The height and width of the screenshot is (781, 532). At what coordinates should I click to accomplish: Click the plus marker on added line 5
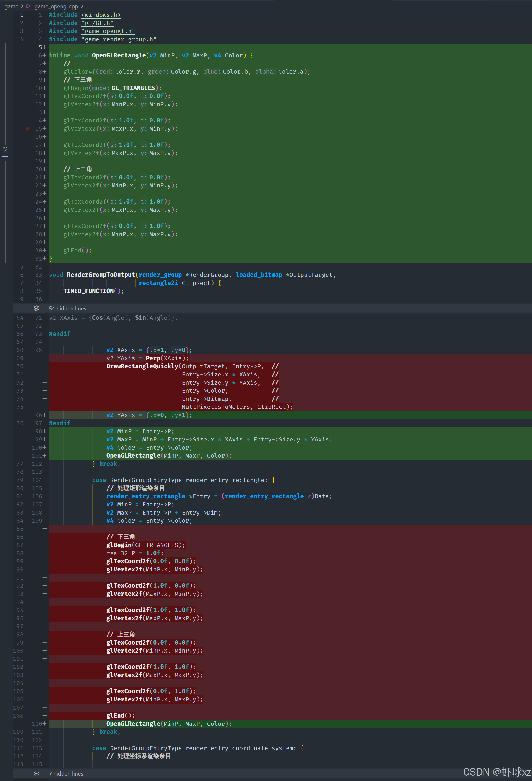click(45, 47)
